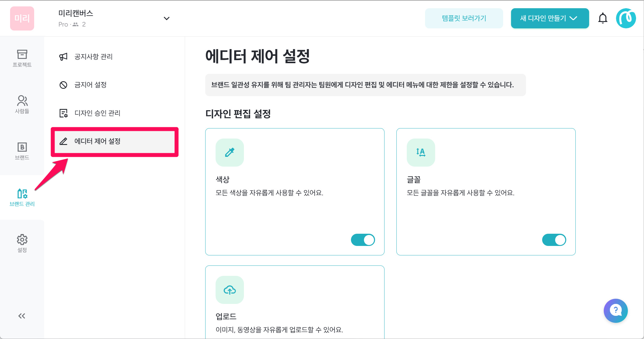This screenshot has height=339, width=644.
Task: Click the 템플릿 보러가기 button
Action: 464,18
